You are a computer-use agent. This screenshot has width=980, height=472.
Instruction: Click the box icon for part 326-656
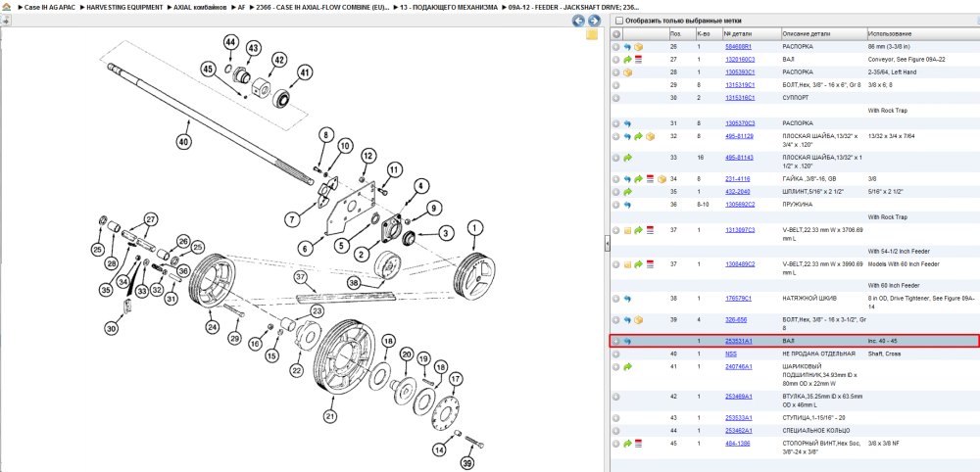click(x=639, y=319)
